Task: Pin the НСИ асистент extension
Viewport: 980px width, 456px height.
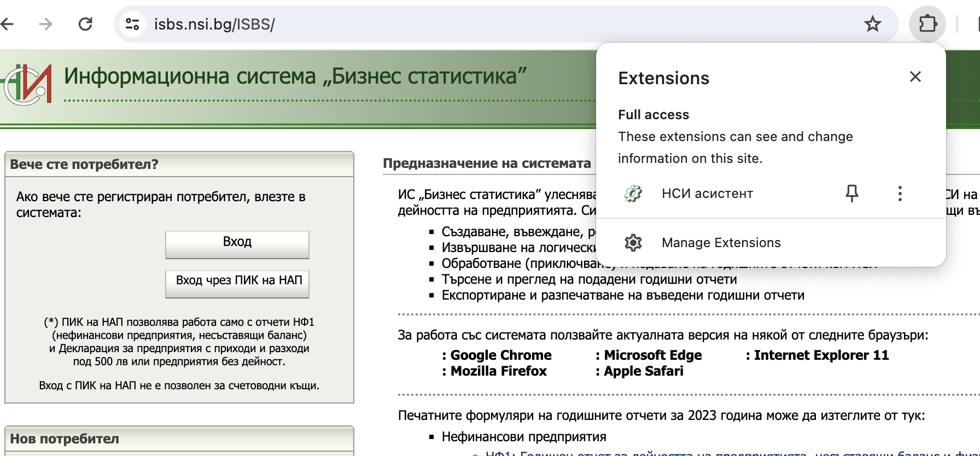Action: pyautogui.click(x=851, y=194)
